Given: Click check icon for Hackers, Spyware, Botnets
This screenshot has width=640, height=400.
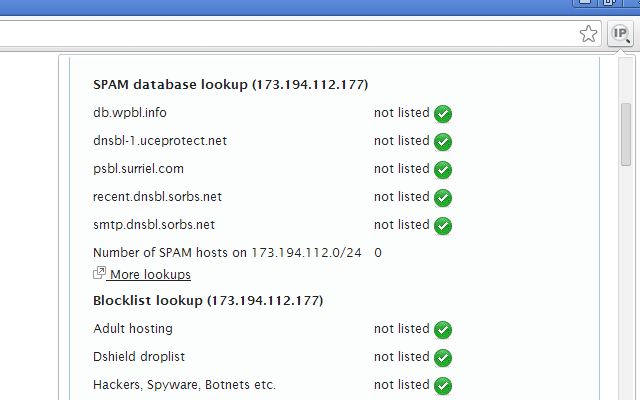Looking at the screenshot, I should (443, 386).
